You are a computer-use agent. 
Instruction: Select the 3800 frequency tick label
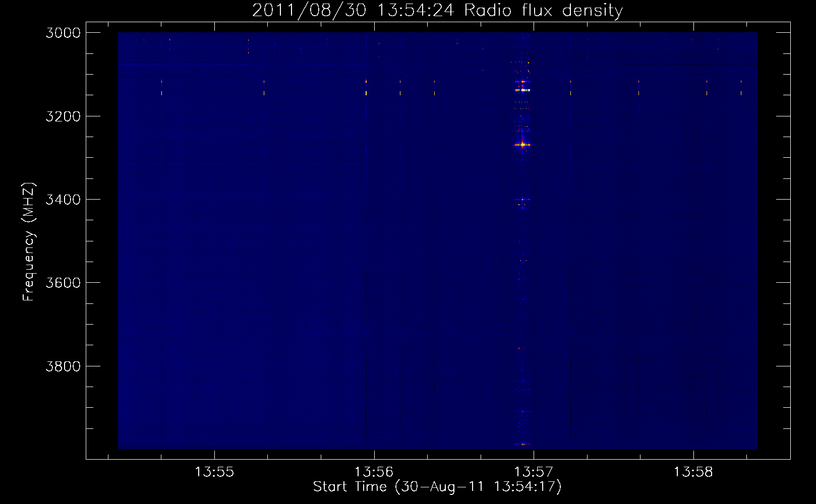63,366
